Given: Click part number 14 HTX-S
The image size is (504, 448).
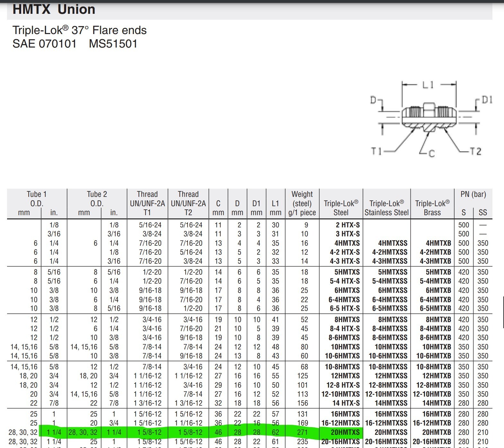Looking at the screenshot, I should point(346,403).
